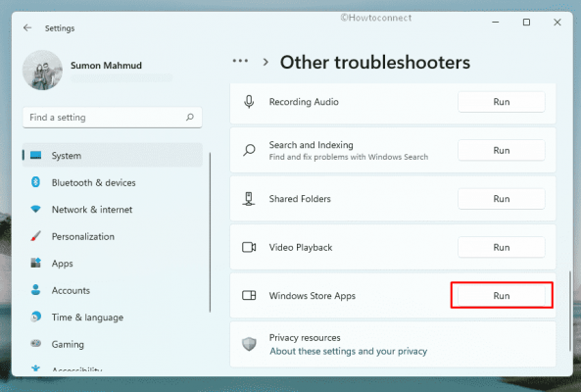Click the Video Playback camera icon
The height and width of the screenshot is (392, 581).
(x=249, y=247)
